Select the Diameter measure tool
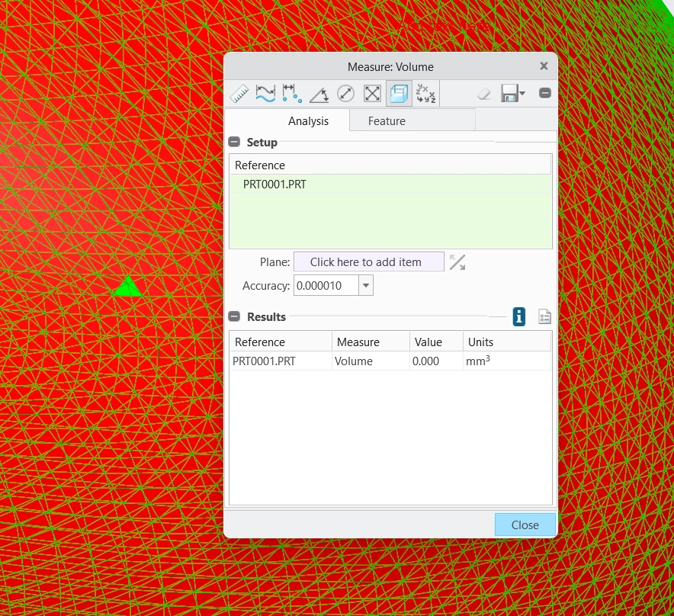674x616 pixels. tap(345, 93)
